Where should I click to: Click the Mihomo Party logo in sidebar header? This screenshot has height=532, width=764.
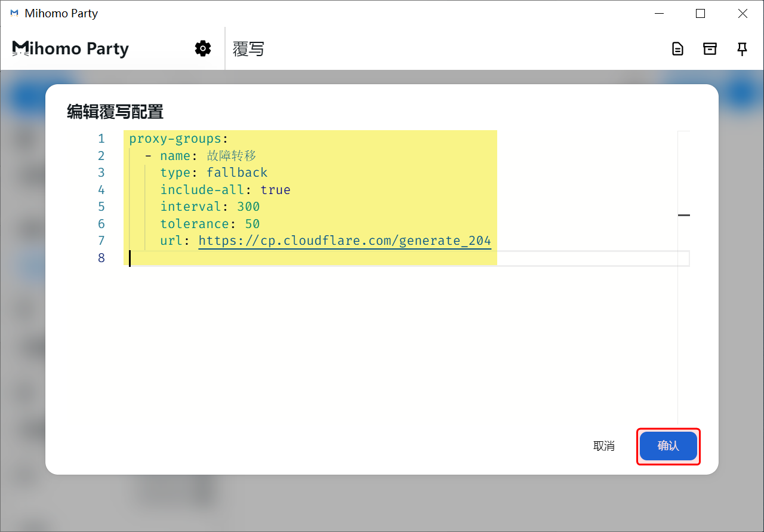tap(70, 48)
